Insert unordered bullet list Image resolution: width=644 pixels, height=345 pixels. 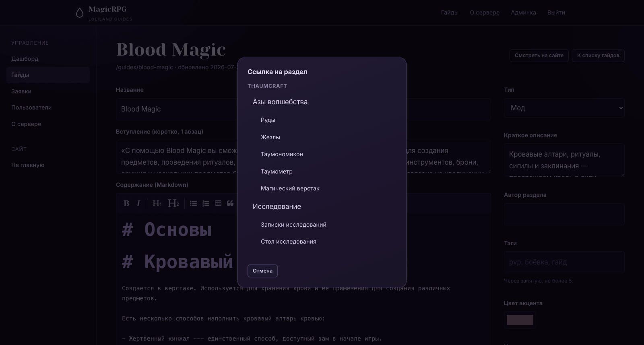click(194, 203)
